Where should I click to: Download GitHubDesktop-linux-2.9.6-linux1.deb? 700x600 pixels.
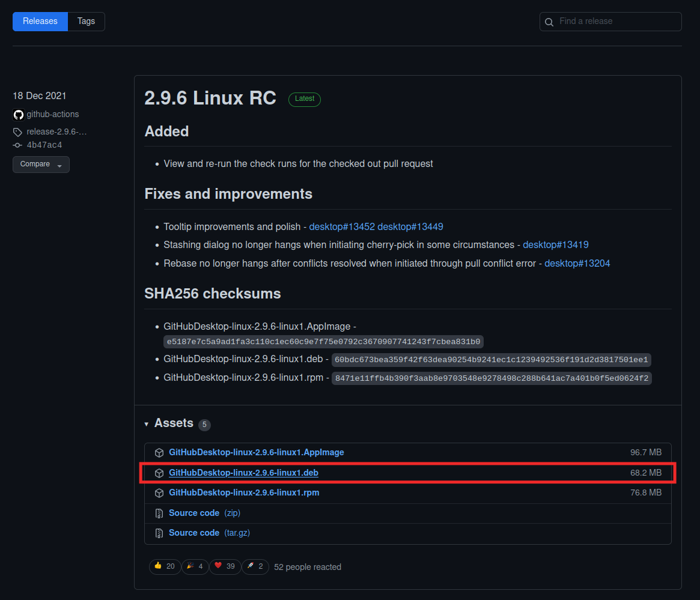243,473
